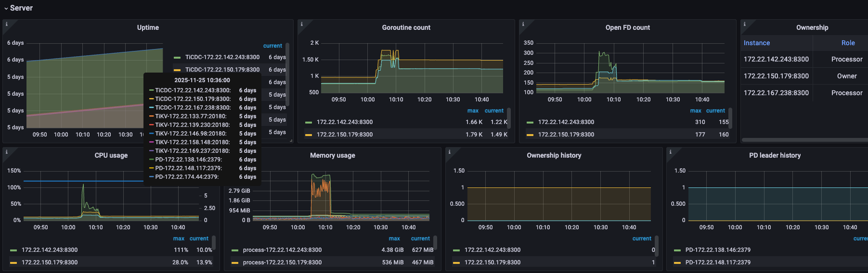868x273 pixels.
Task: Open the Memory usage panel title menu
Action: [332, 156]
